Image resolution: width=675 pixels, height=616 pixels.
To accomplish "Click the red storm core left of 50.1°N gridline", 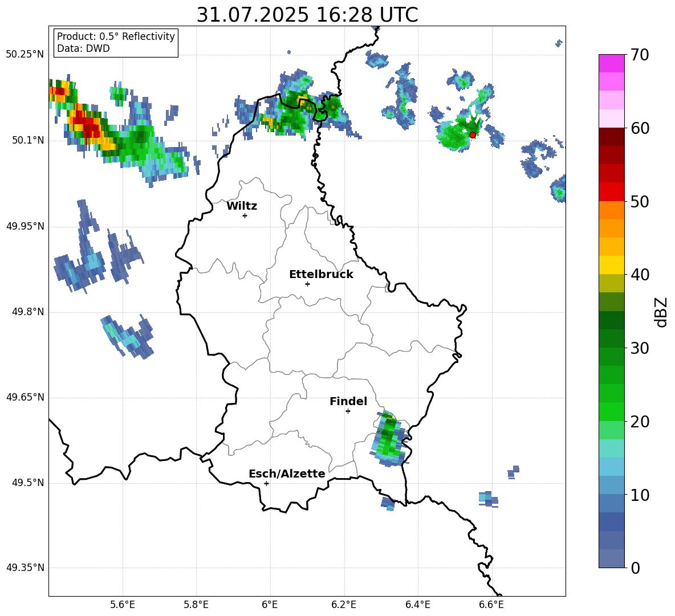I will click(88, 125).
